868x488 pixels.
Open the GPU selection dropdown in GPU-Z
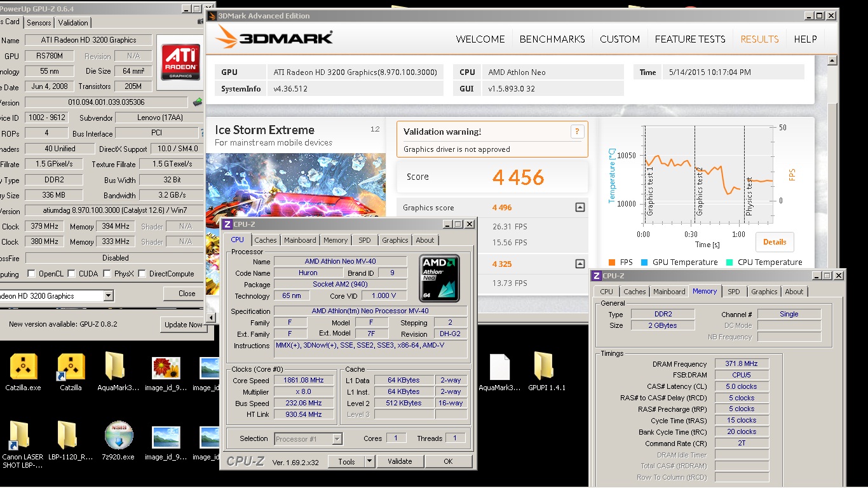108,295
